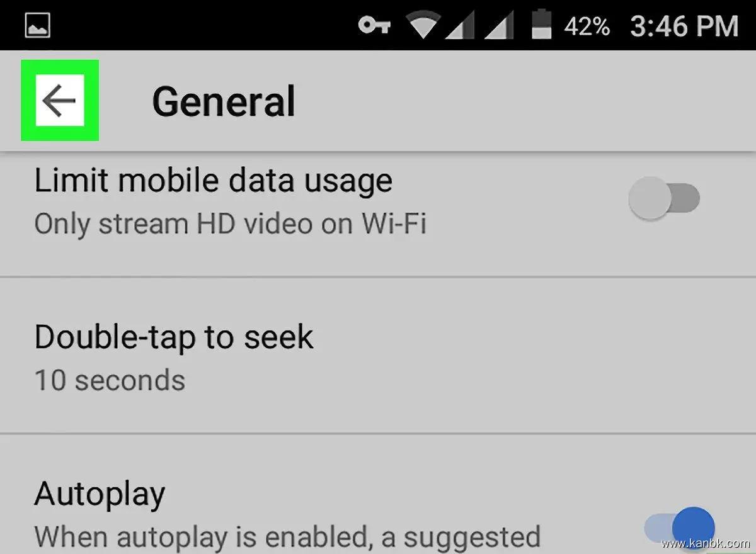Disable the Autoplay switch
The image size is (756, 554).
680,528
